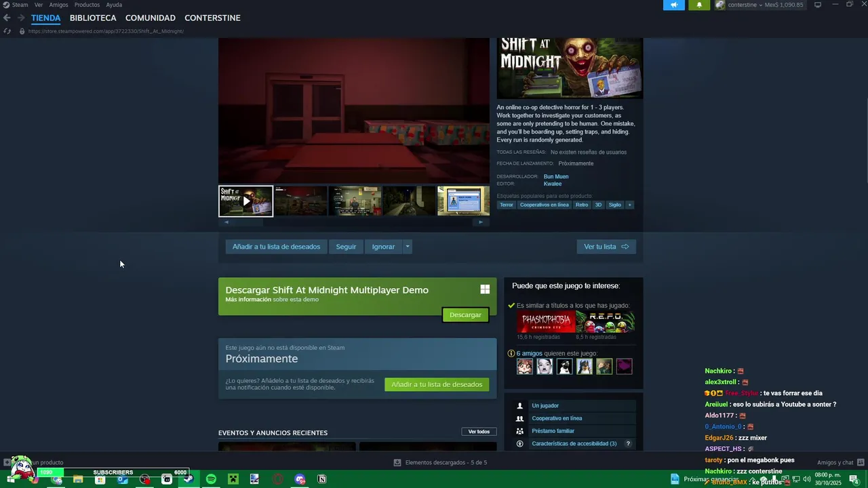Open the Steam taskbar icon
This screenshot has height=488, width=868.
pyautogui.click(x=189, y=479)
